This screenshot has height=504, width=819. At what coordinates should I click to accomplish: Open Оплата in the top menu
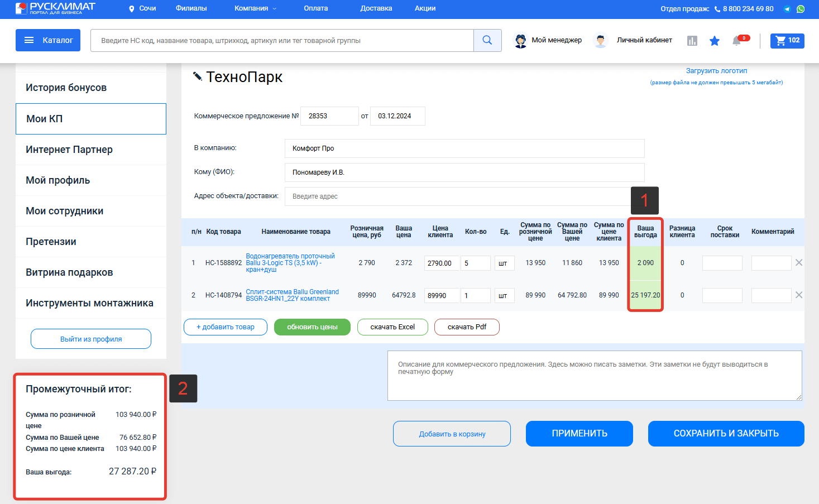coord(316,8)
